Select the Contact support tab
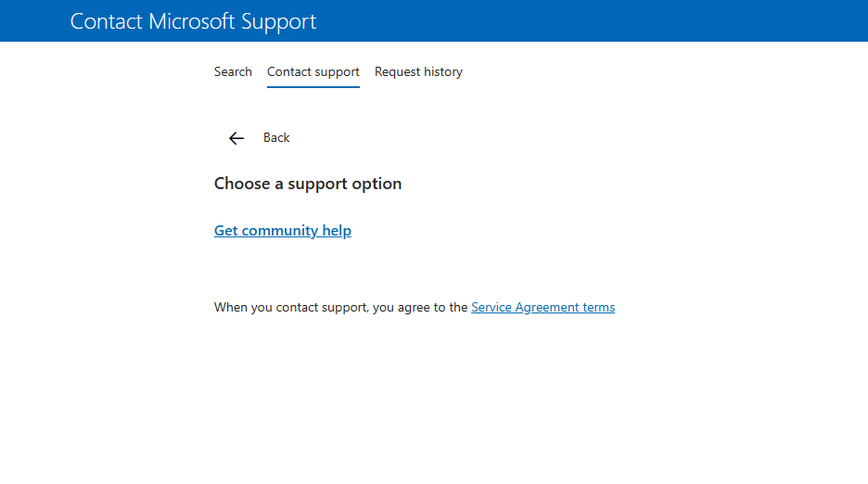 313,71
